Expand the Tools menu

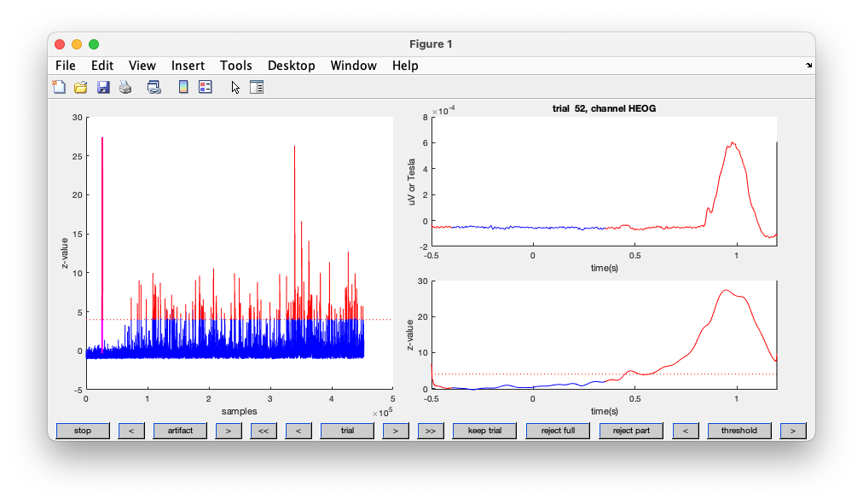click(x=235, y=66)
